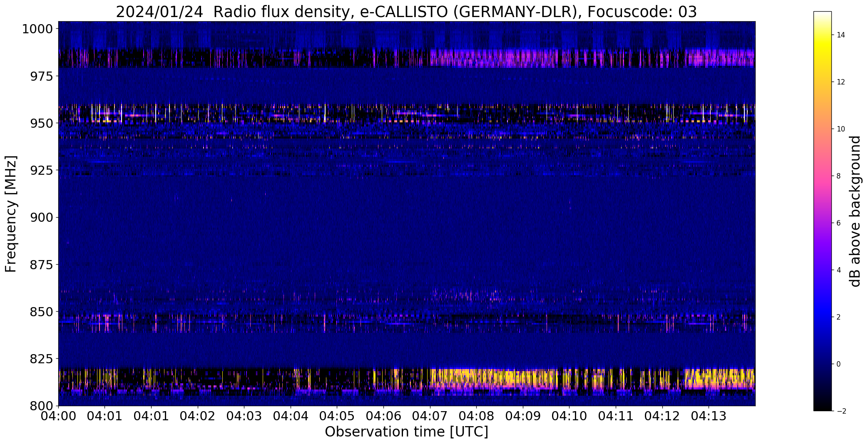868x444 pixels.
Task: Click the dB color scale bar
Action: click(822, 211)
